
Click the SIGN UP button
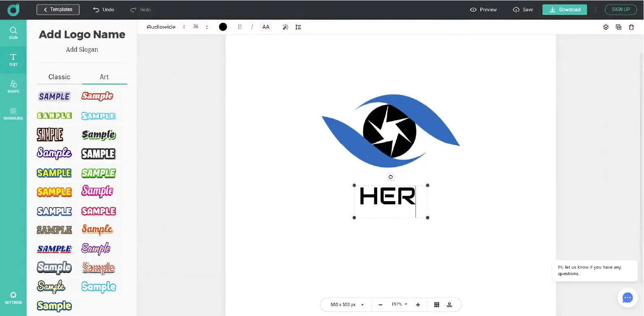click(x=621, y=10)
